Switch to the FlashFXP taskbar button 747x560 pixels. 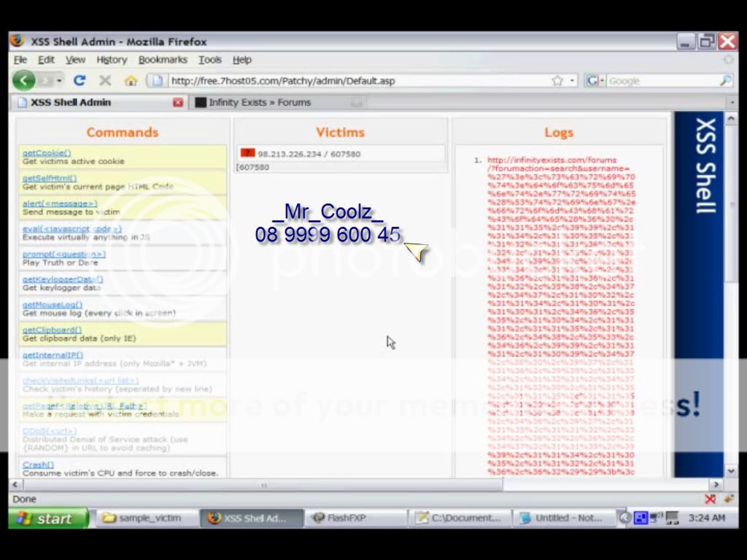tap(355, 518)
